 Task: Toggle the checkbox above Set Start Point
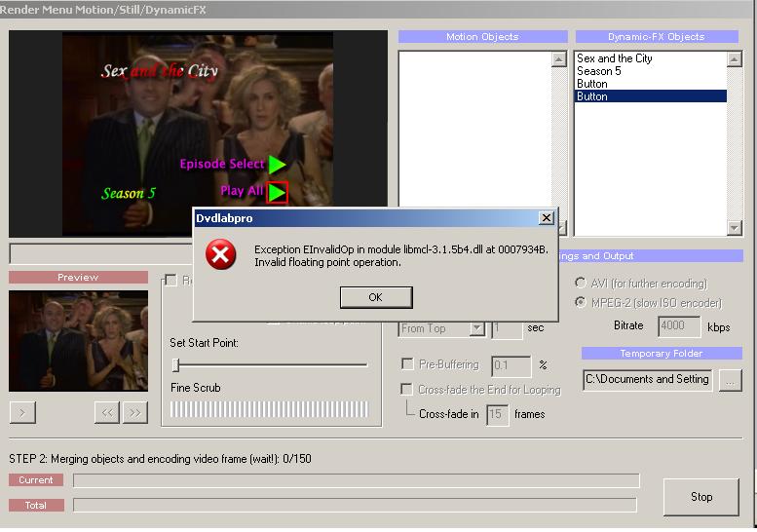tap(170, 281)
